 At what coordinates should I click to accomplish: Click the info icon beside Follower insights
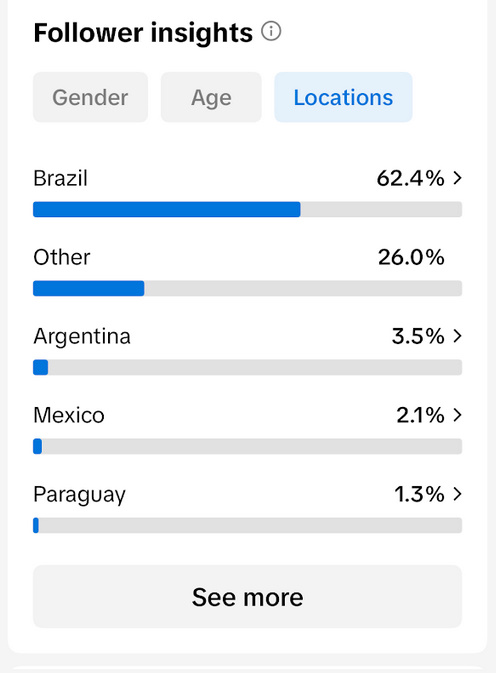[x=271, y=32]
